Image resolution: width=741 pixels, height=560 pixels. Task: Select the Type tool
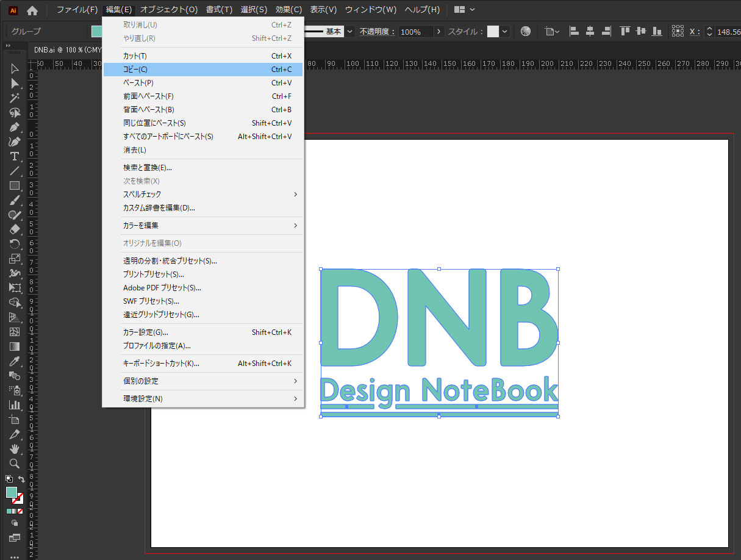[15, 156]
